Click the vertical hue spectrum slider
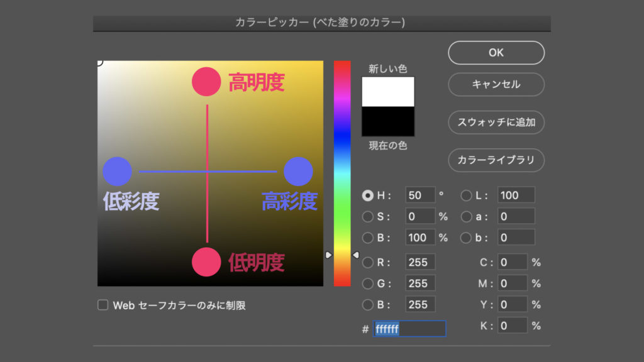The width and height of the screenshot is (644, 362). click(x=342, y=173)
